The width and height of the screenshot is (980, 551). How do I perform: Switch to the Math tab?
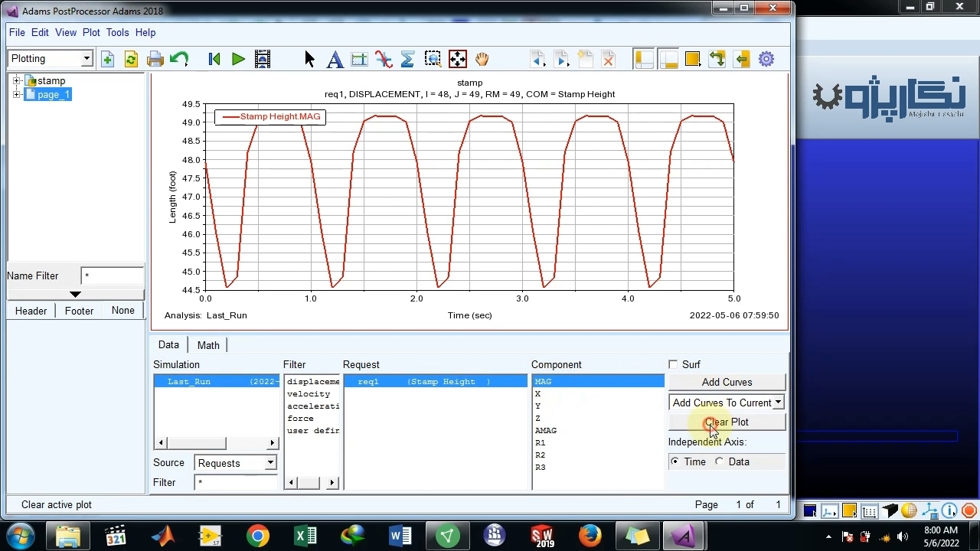[208, 345]
